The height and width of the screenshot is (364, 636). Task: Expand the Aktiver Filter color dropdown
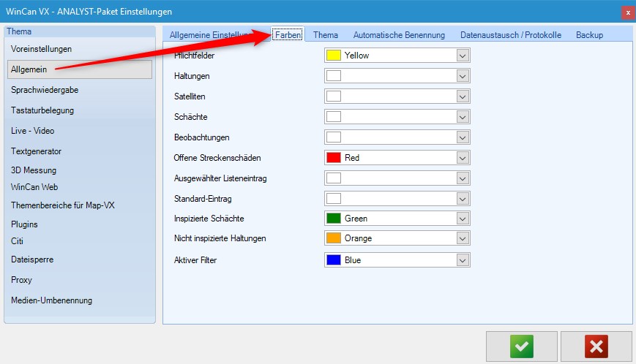click(x=462, y=259)
